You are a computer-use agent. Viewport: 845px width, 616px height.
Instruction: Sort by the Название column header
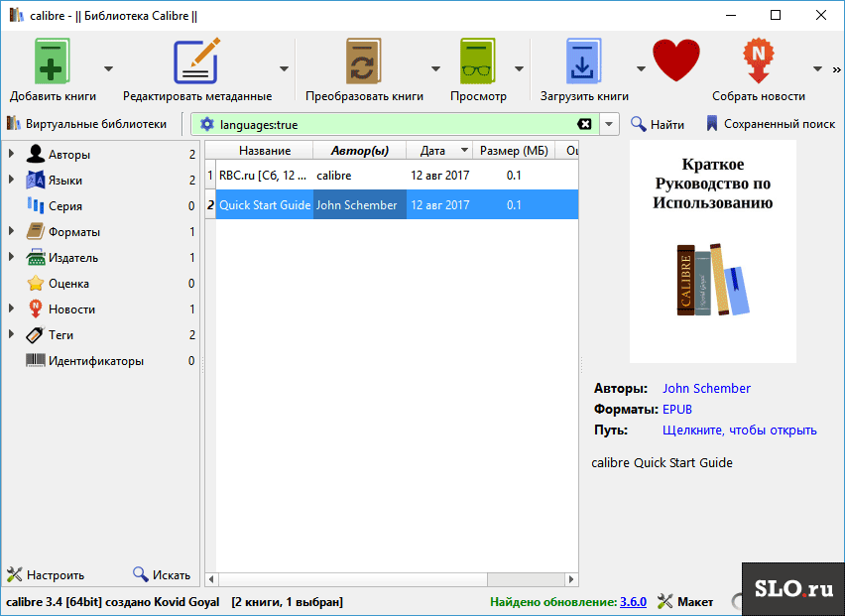[x=265, y=151]
